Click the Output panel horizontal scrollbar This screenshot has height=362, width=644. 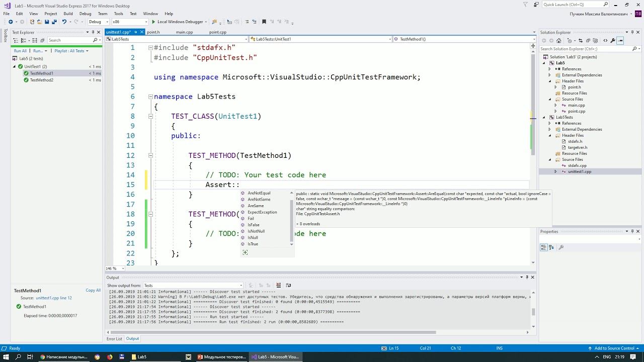[272, 332]
